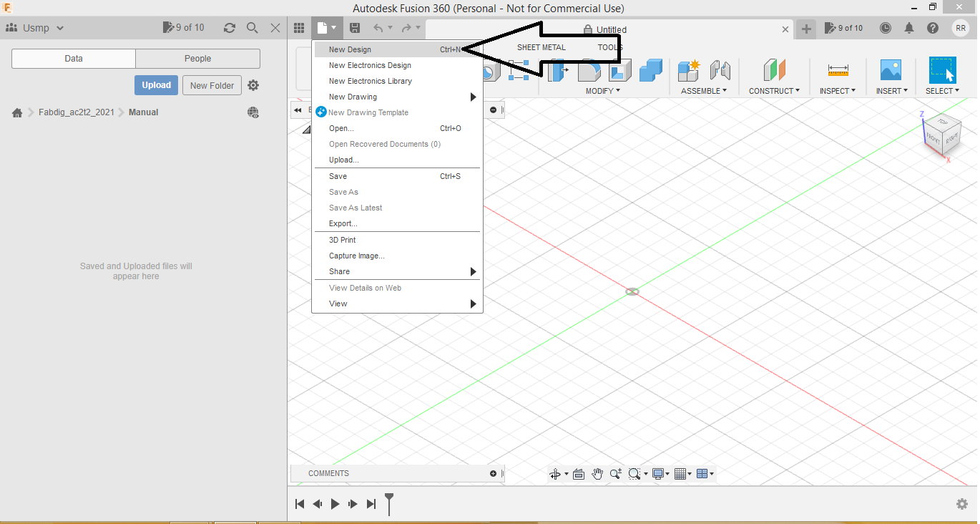Viewport: 980px width, 524px height.
Task: Switch to the People tab
Action: (197, 59)
